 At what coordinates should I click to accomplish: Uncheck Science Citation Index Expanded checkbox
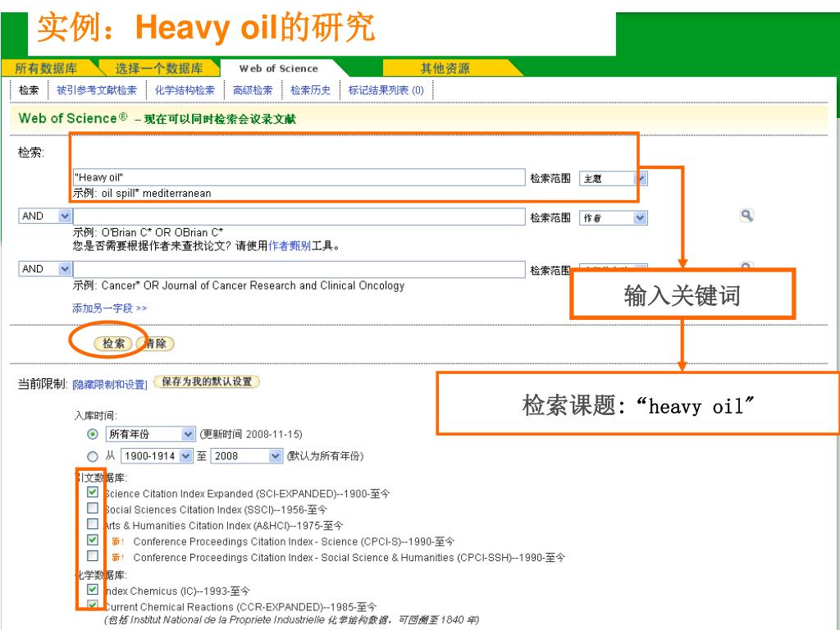coord(93,492)
